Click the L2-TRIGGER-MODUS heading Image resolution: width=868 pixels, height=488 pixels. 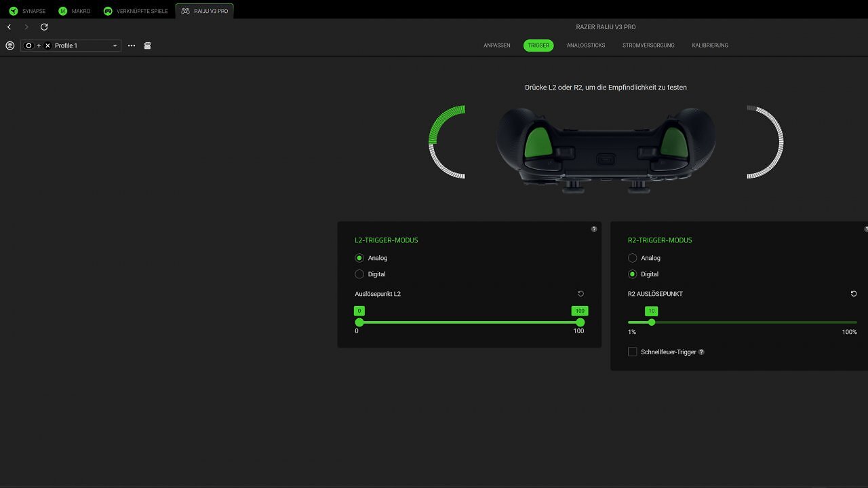pos(387,240)
